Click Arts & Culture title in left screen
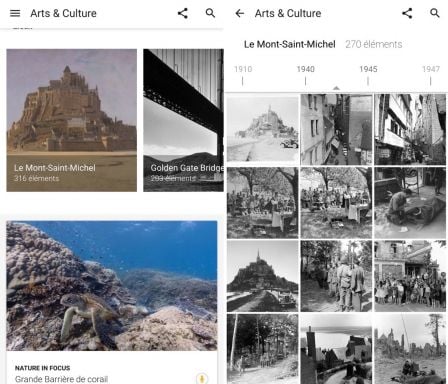 (x=63, y=13)
